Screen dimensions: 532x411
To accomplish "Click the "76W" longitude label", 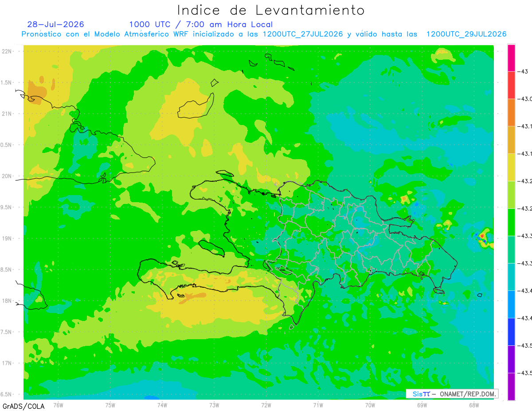I will click(x=58, y=405).
